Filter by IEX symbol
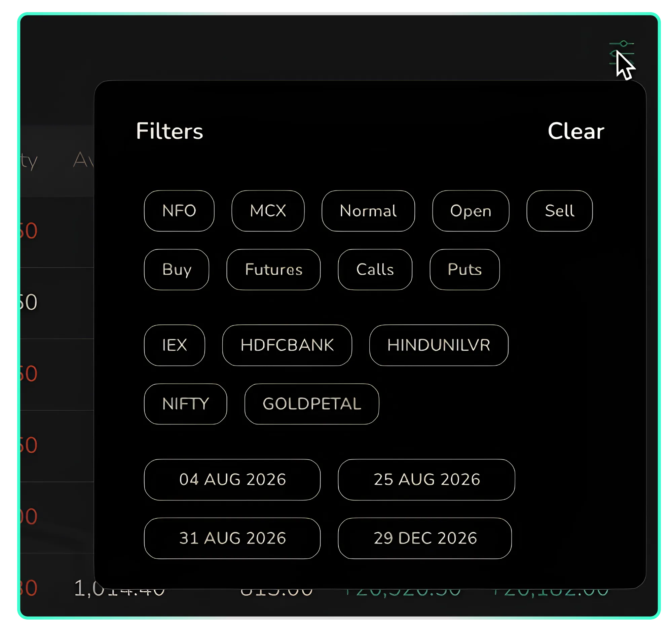 point(175,345)
